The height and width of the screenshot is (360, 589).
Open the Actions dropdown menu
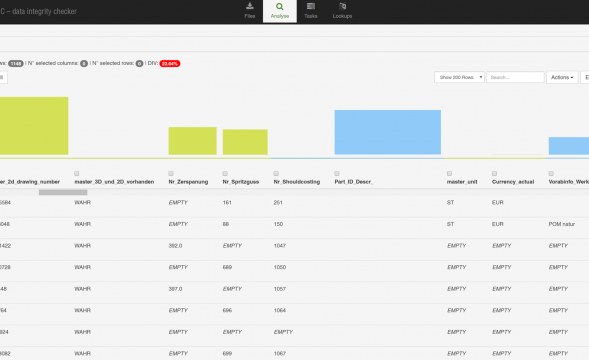pyautogui.click(x=562, y=77)
